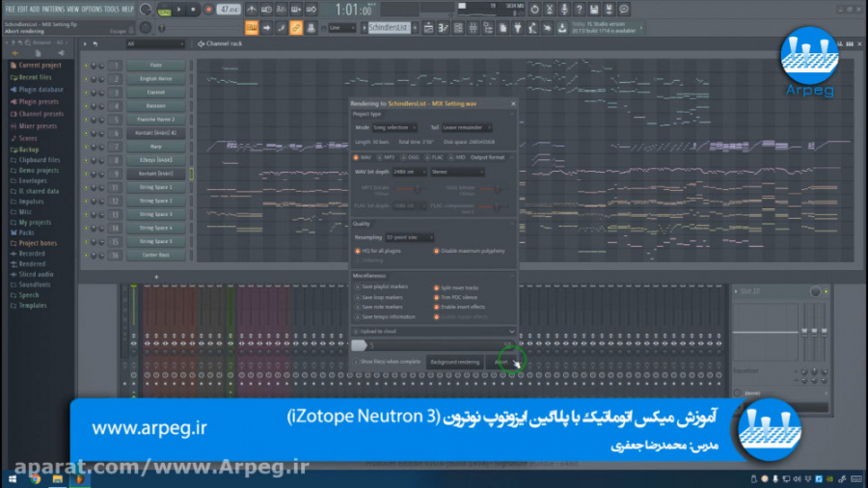Select the OGG output format option
This screenshot has height=488, width=868.
410,158
